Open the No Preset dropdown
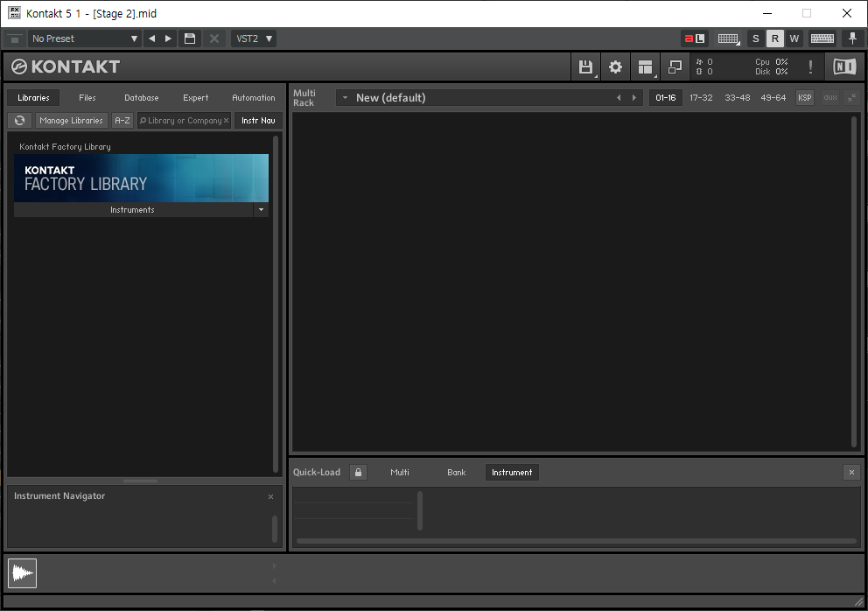This screenshot has width=868, height=611. click(x=85, y=39)
